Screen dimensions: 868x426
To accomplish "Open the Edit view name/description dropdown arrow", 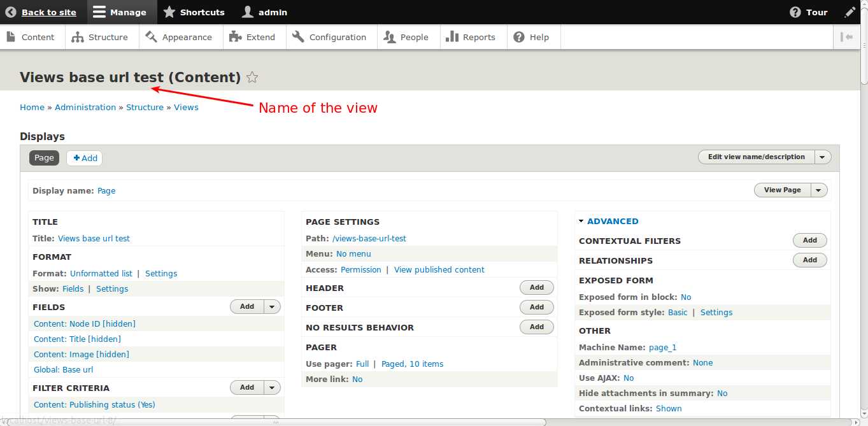I will point(822,157).
